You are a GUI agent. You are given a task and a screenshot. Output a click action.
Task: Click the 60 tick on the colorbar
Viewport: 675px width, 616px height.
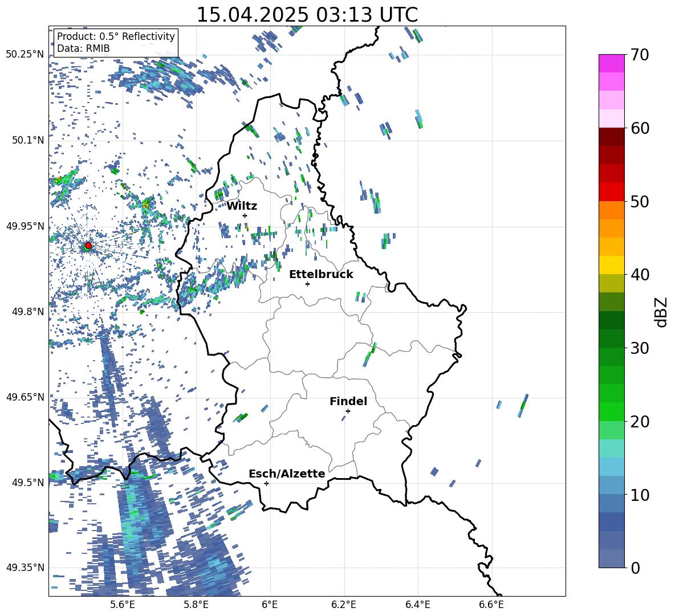[639, 128]
